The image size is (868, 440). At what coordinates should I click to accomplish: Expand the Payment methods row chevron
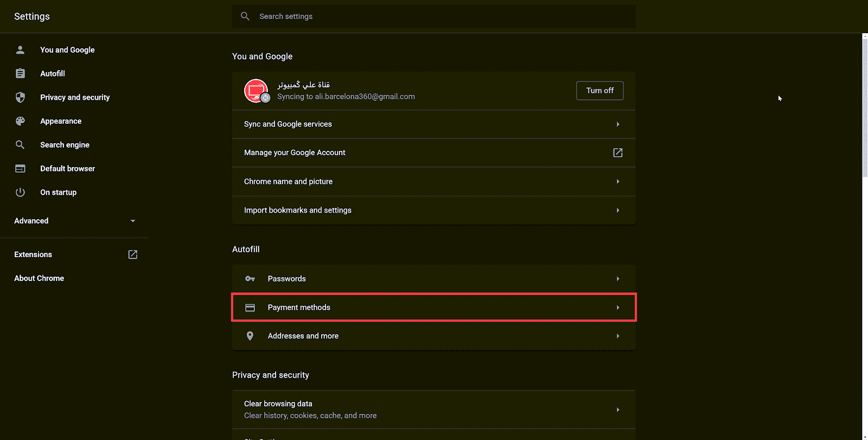click(x=618, y=308)
